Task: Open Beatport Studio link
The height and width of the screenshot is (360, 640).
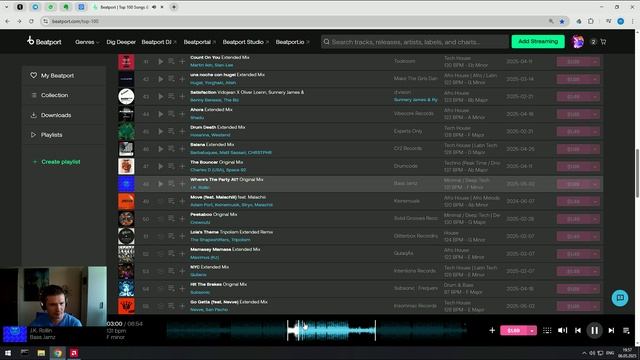Action: click(246, 42)
